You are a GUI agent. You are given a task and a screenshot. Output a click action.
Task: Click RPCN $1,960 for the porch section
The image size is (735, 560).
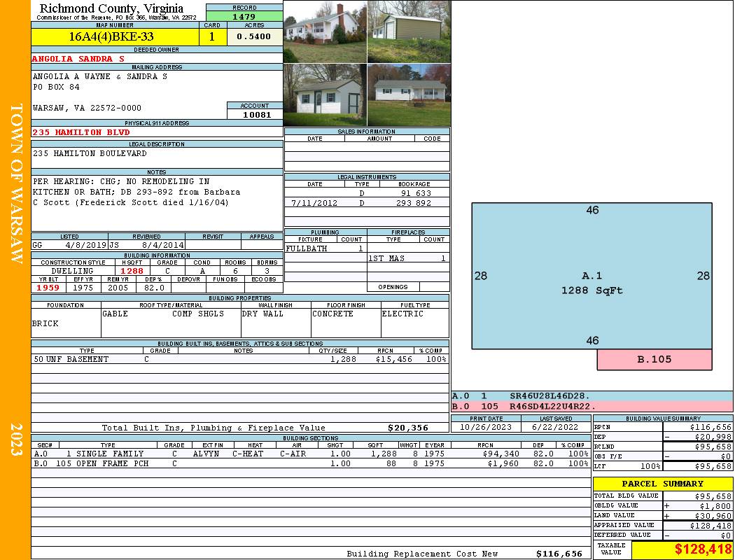(503, 463)
